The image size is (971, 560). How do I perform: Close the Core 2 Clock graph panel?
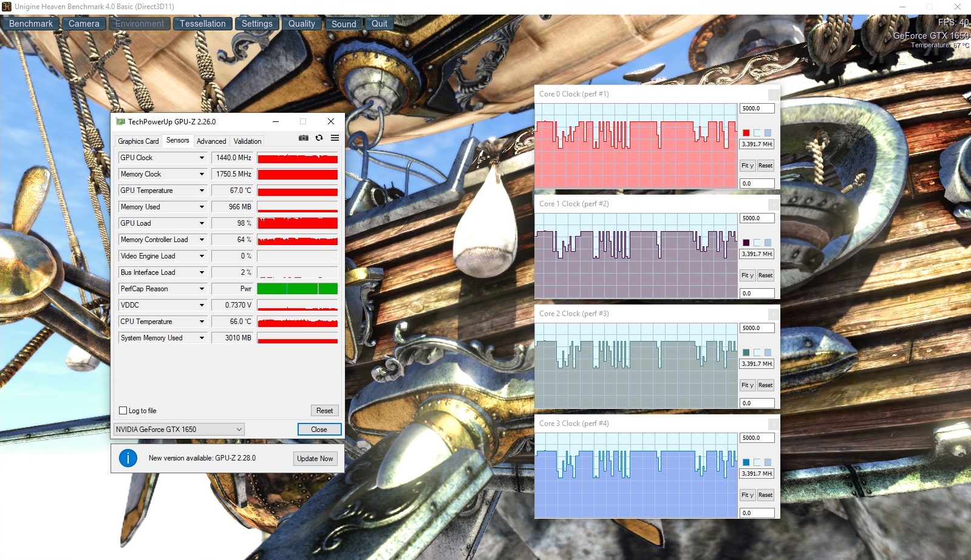[x=774, y=314]
